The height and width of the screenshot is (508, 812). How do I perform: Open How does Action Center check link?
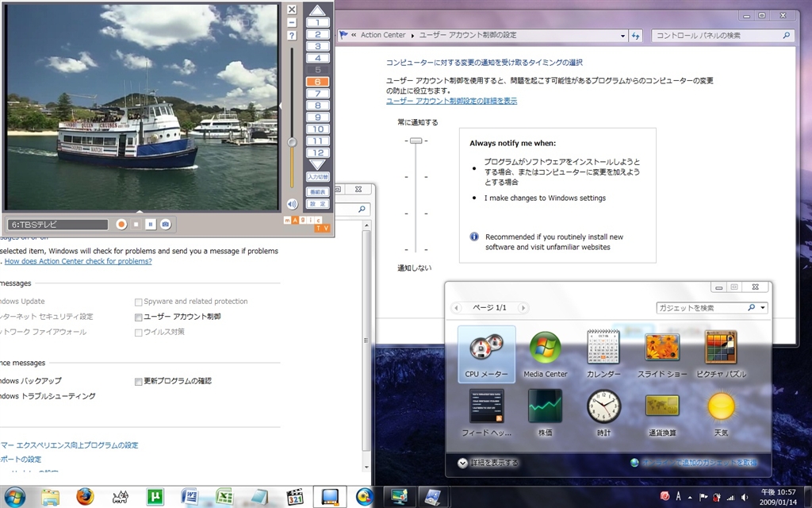(x=79, y=261)
